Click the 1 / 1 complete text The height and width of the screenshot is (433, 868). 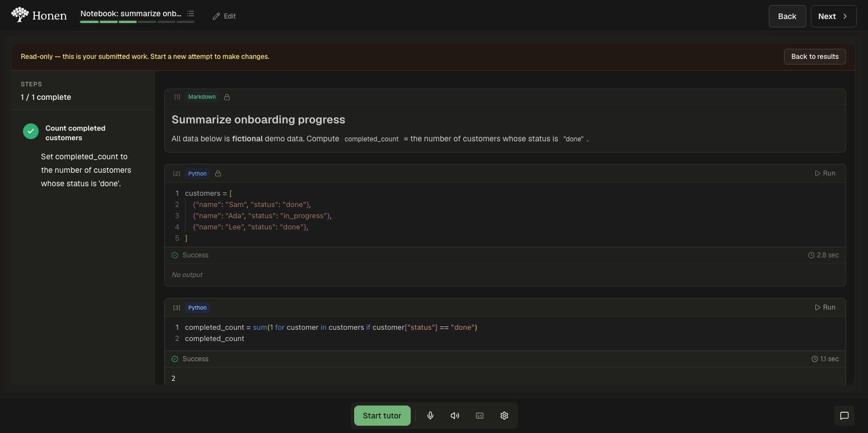[46, 97]
